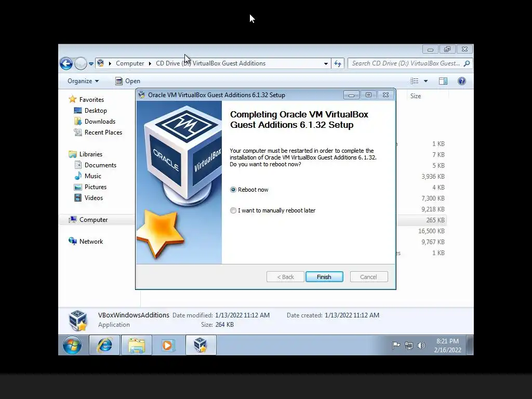Viewport: 532px width, 399px height.
Task: Open Windows Explorer taskbar icon
Action: tap(137, 345)
